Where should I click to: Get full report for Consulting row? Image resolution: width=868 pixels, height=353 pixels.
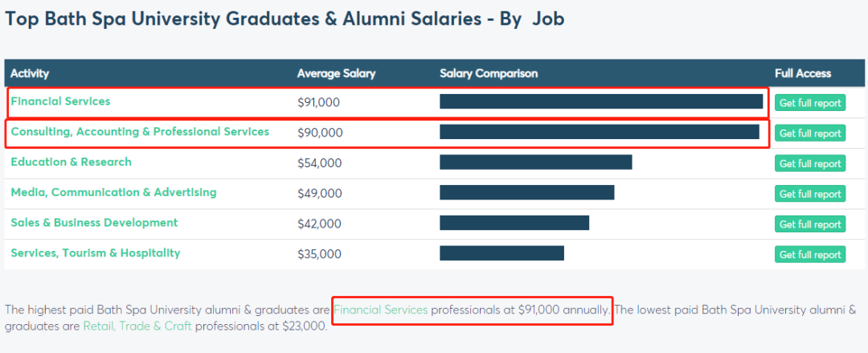pos(810,133)
